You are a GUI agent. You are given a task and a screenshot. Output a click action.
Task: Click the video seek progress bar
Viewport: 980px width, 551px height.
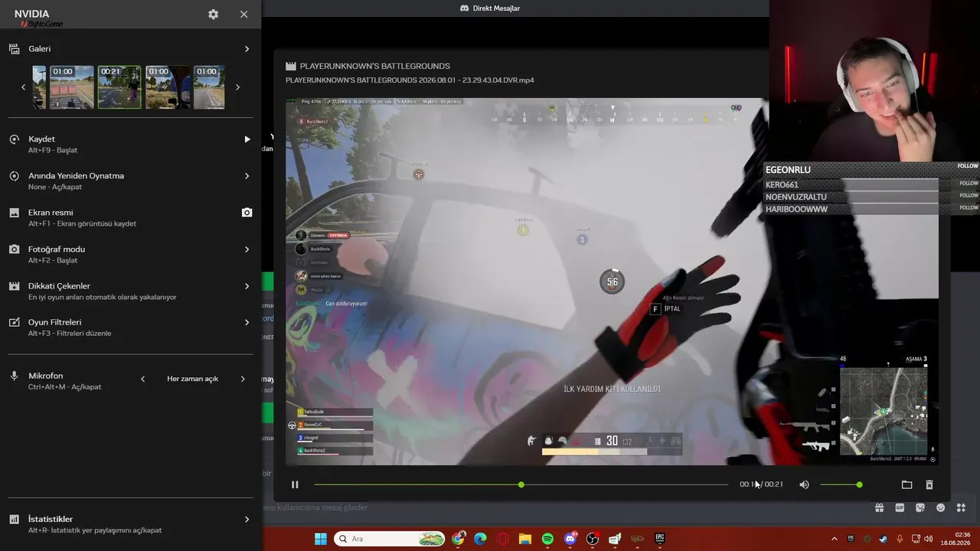(x=521, y=484)
